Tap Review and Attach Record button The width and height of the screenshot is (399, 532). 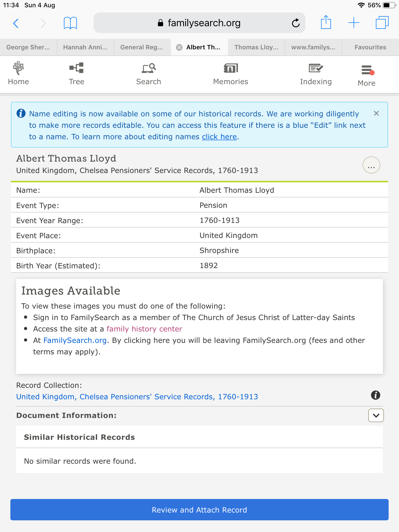[199, 510]
